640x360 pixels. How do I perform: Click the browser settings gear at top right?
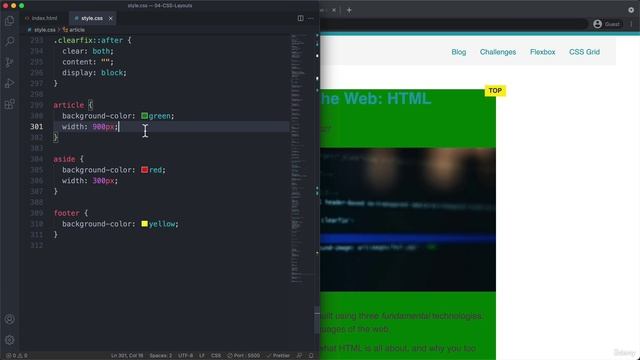pyautogui.click(x=631, y=10)
